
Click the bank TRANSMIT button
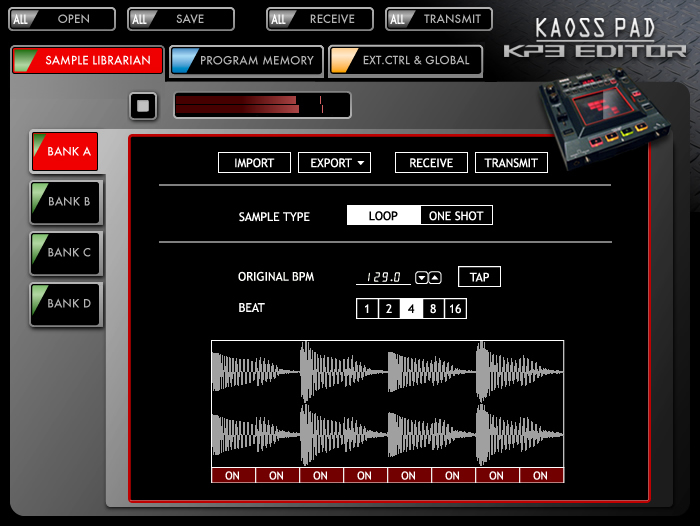[511, 163]
